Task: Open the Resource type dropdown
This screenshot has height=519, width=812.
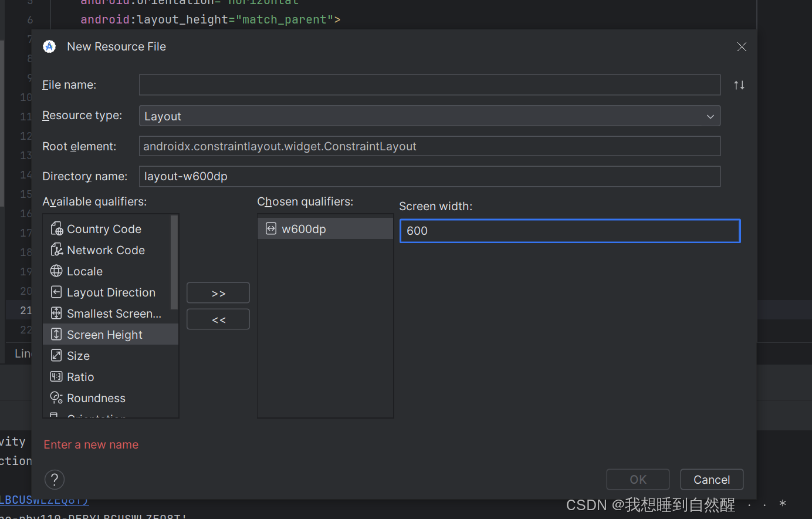Action: pos(429,116)
